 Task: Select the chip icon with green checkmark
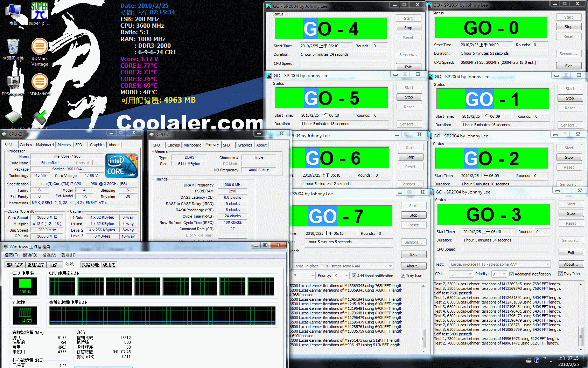[40, 118]
